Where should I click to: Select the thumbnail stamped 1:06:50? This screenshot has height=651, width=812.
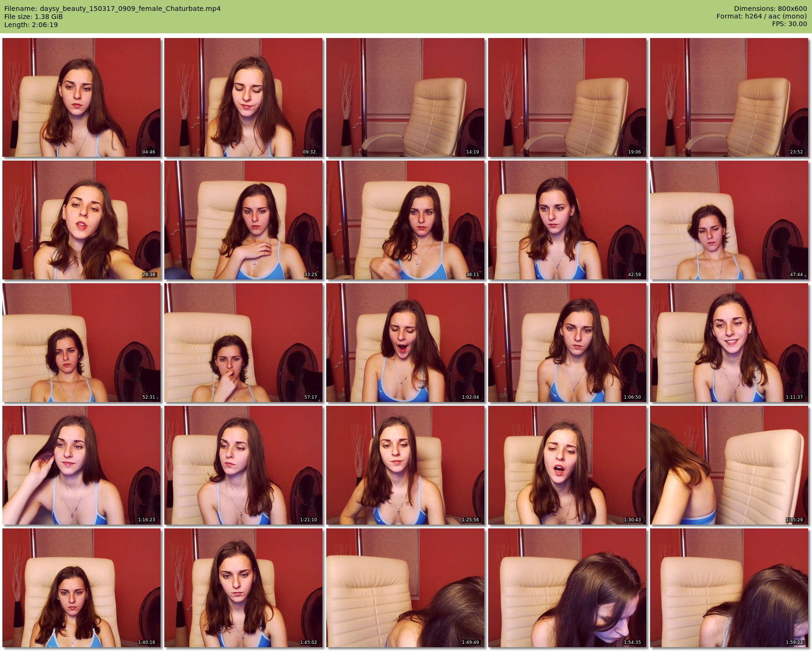click(567, 343)
